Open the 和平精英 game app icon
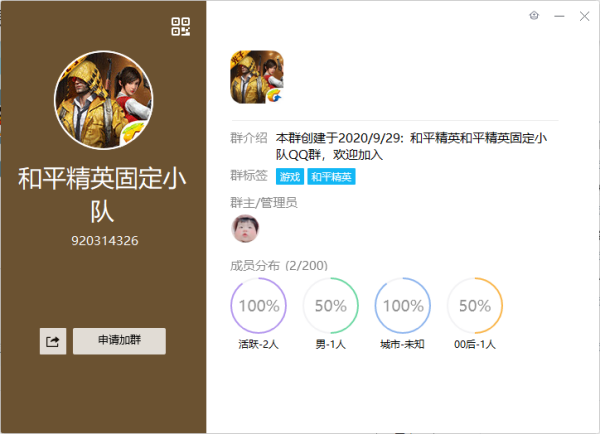Image resolution: width=600 pixels, height=434 pixels. (x=257, y=77)
